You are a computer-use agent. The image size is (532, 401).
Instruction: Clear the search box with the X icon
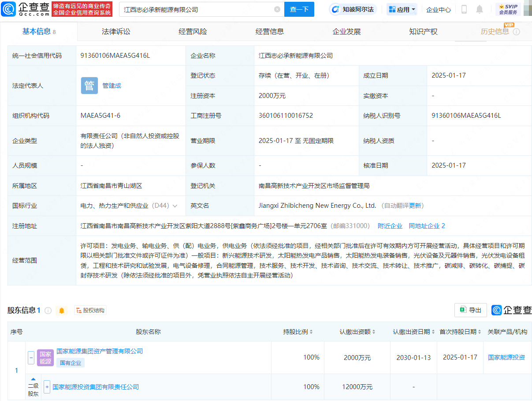tap(277, 9)
